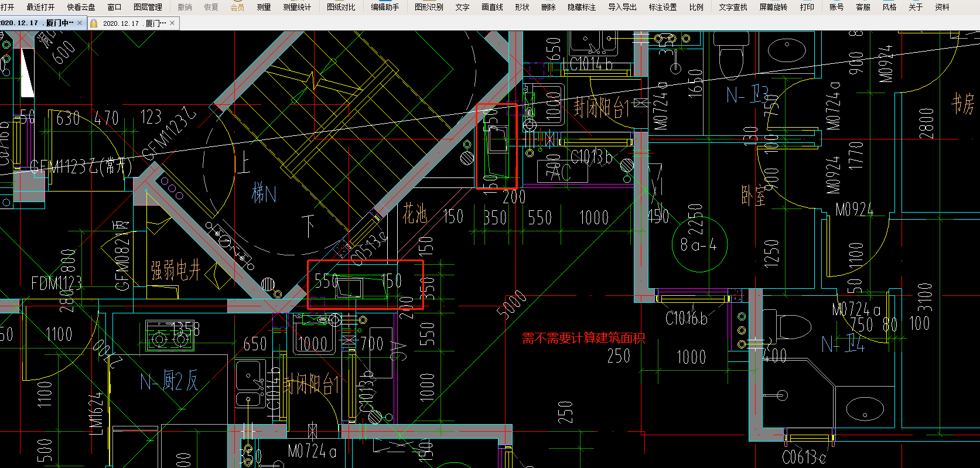The image size is (980, 468).
Task: Click the FDM1123 door label
Action: (x=57, y=283)
